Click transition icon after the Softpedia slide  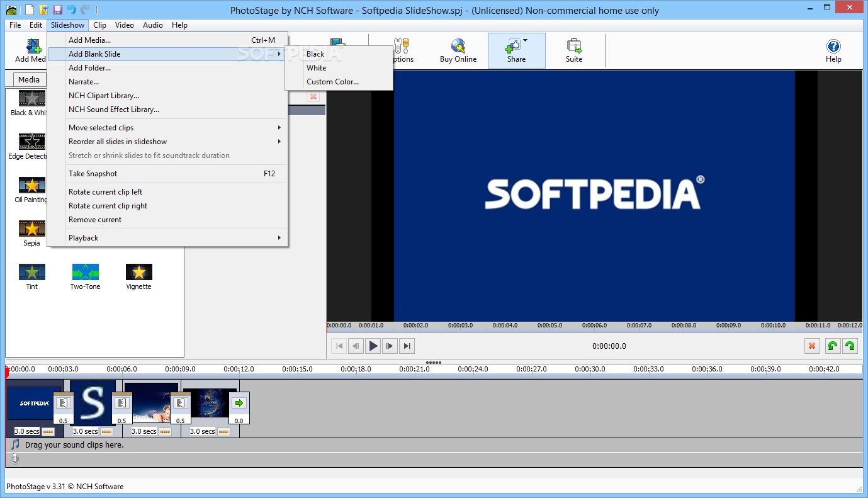coord(63,403)
